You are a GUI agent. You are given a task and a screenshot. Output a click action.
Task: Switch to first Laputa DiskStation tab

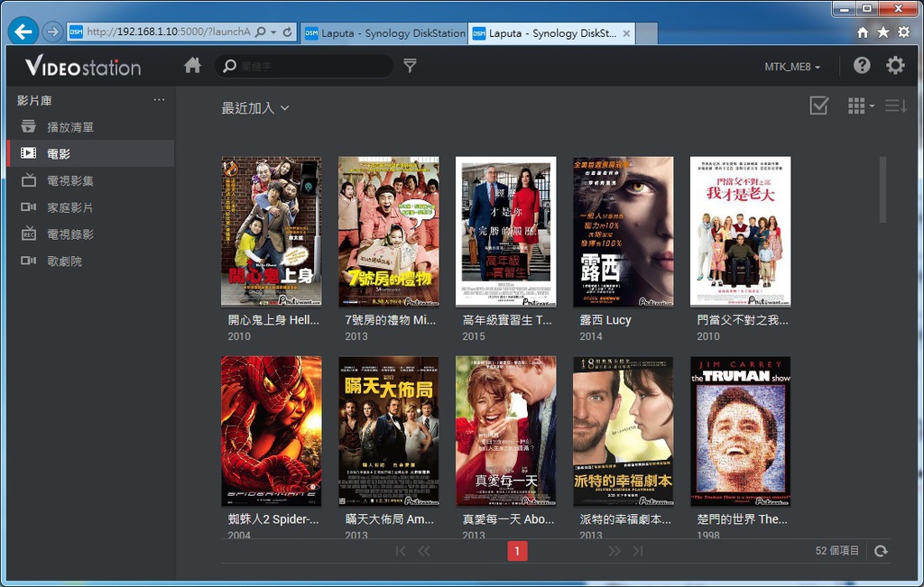[384, 33]
